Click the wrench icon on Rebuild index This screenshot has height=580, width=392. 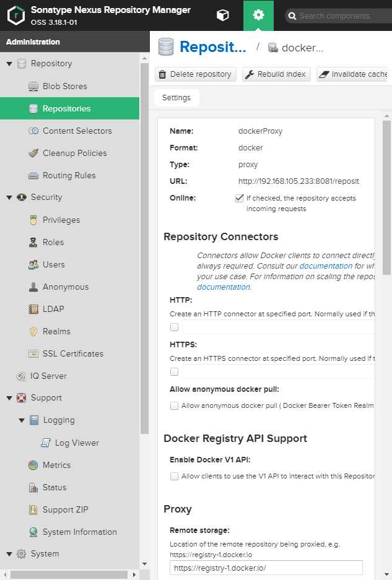click(250, 74)
